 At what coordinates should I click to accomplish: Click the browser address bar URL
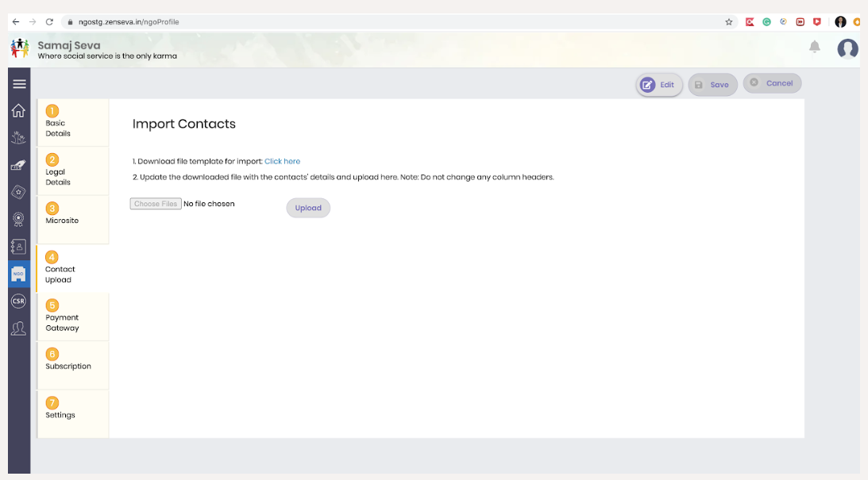(x=129, y=22)
